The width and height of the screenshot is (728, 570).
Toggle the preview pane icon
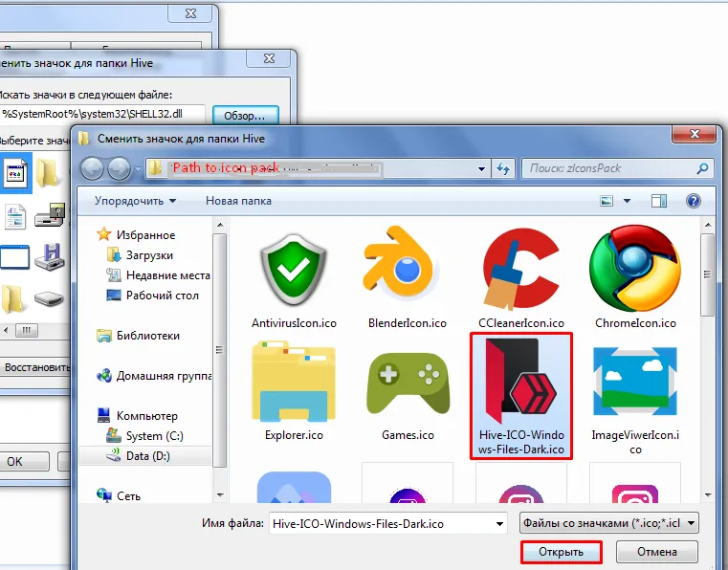(x=659, y=201)
